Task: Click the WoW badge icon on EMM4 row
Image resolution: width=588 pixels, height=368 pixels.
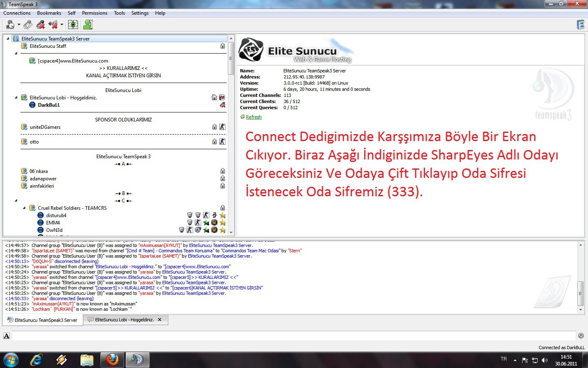Action: click(x=214, y=222)
